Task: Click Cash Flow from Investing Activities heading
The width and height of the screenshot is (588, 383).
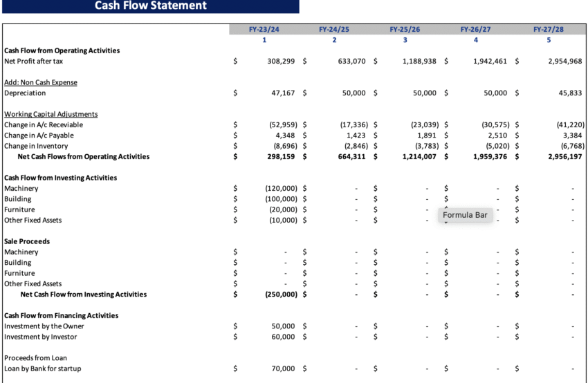Action: click(60, 178)
